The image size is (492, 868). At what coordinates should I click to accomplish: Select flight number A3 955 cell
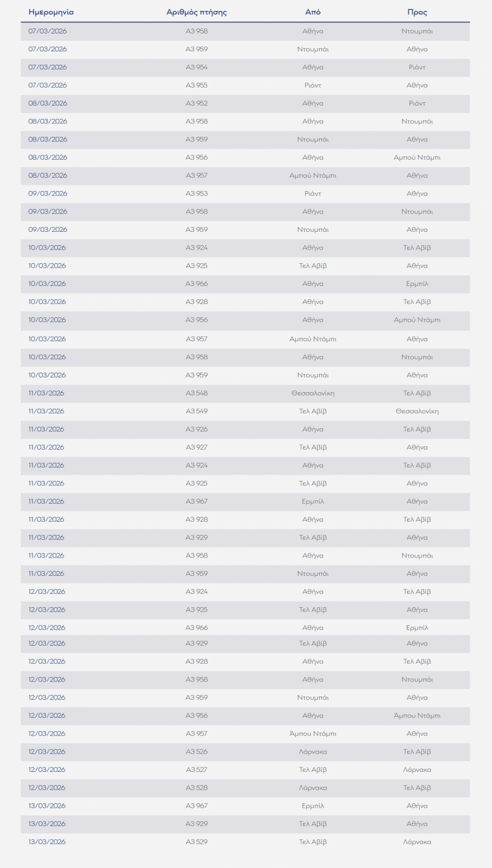(x=197, y=85)
